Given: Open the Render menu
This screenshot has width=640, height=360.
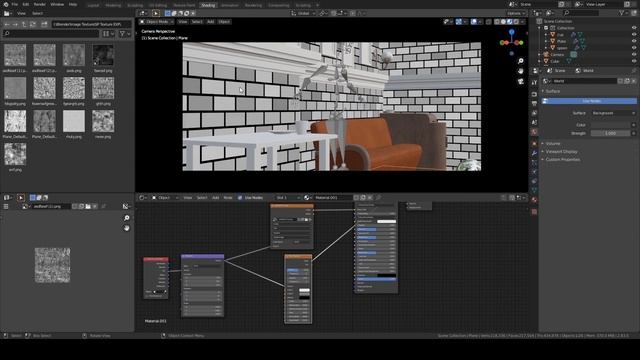Looking at the screenshot, I should 40,4.
